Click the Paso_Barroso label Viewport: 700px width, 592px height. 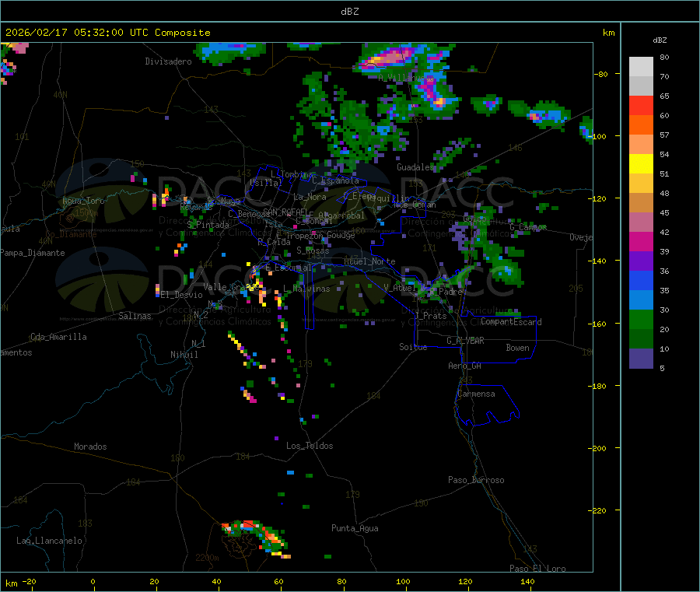click(476, 480)
